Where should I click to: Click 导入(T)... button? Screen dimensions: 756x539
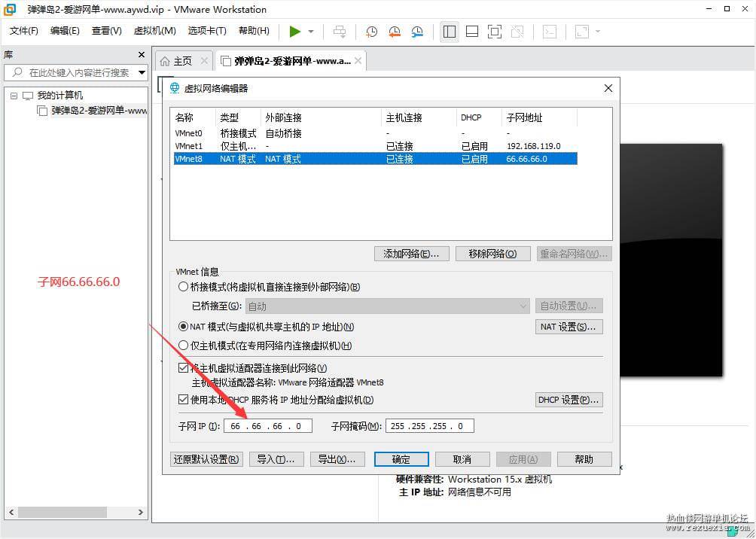[x=276, y=459]
